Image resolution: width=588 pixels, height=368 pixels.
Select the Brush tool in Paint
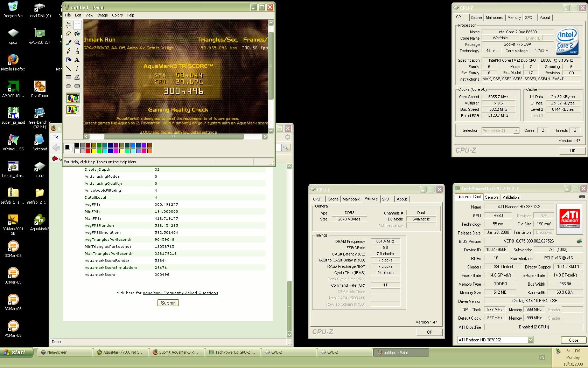(x=77, y=51)
